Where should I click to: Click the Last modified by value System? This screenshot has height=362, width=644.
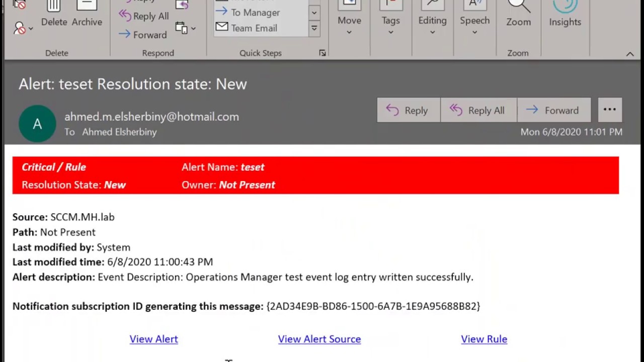(113, 247)
